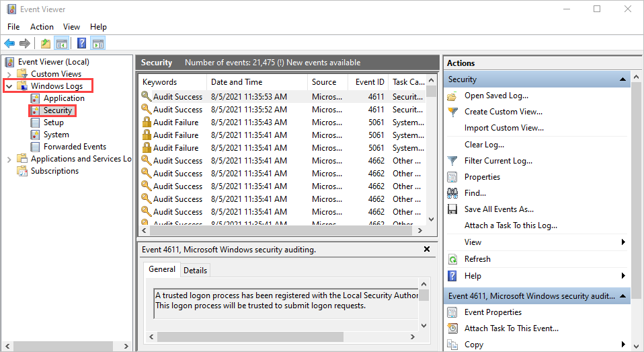This screenshot has width=644, height=352.
Task: Select the Audit Success 11:35:52 AM event row
Action: coord(282,110)
